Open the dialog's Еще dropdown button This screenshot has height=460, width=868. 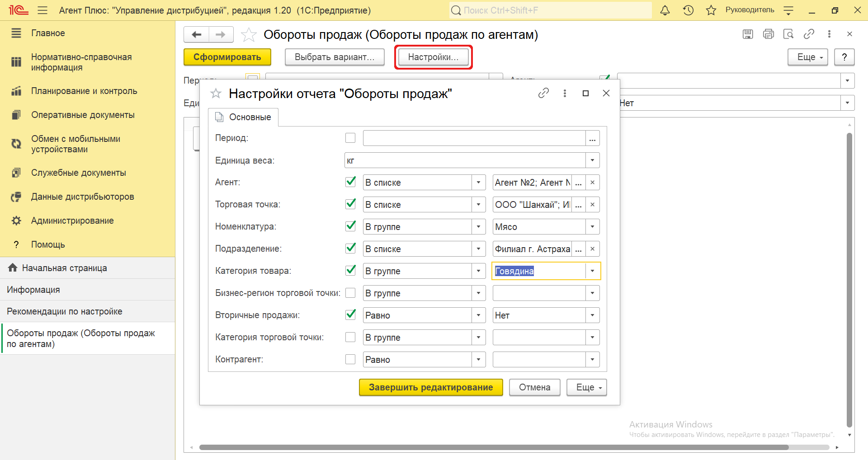point(586,387)
